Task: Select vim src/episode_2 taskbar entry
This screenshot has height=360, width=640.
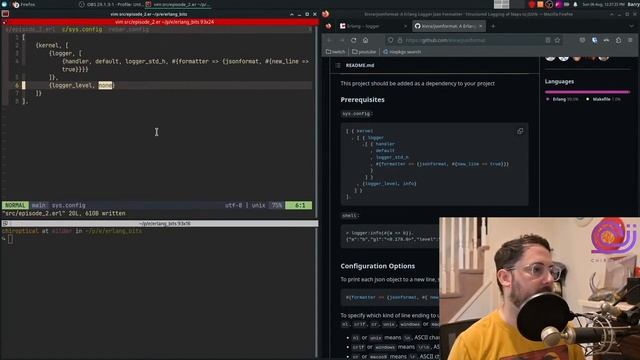Action: point(178,4)
